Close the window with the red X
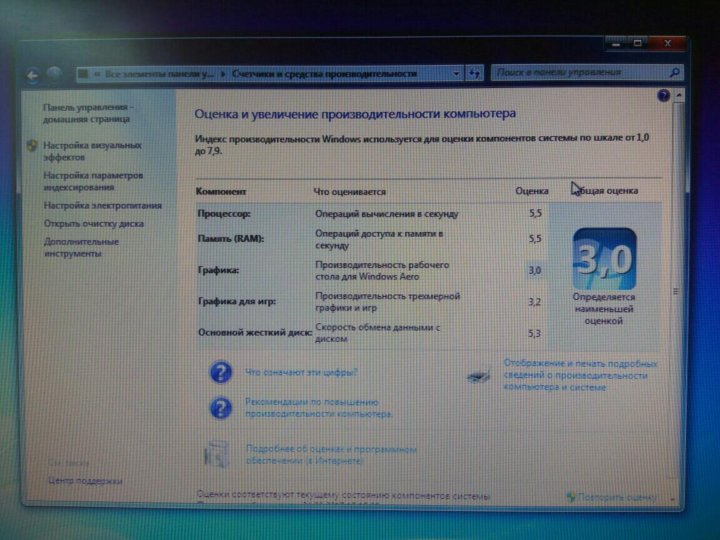 (668, 44)
